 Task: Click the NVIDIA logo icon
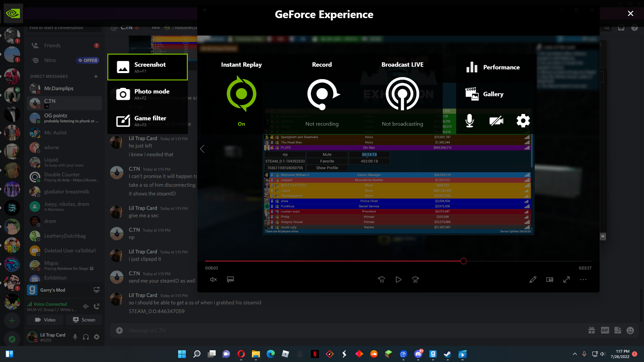(13, 13)
